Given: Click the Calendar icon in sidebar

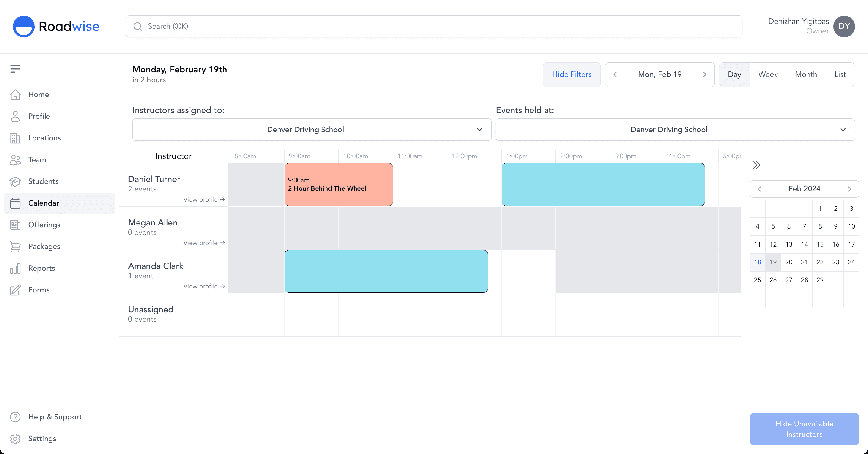Looking at the screenshot, I should pos(15,203).
